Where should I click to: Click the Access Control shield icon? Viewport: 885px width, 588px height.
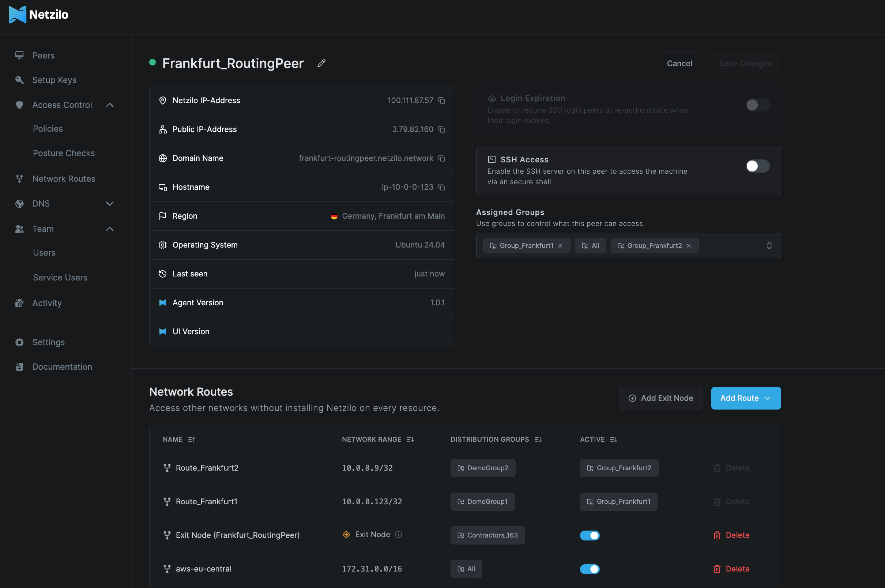[19, 105]
